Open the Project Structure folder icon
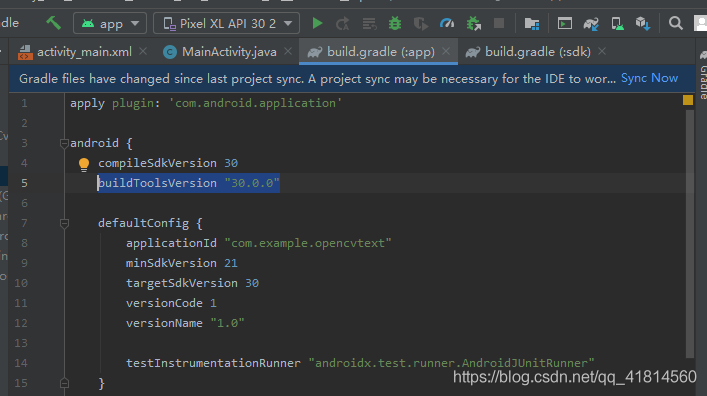The width and height of the screenshot is (707, 396). pos(532,23)
